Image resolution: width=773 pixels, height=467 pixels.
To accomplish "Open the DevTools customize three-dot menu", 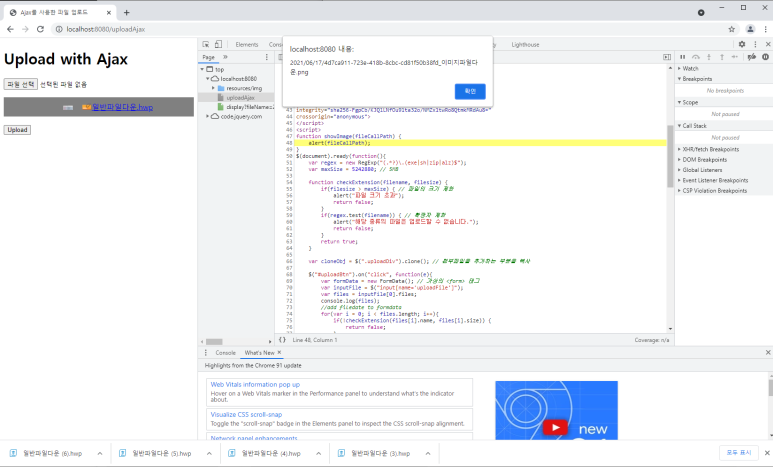I will (x=755, y=44).
